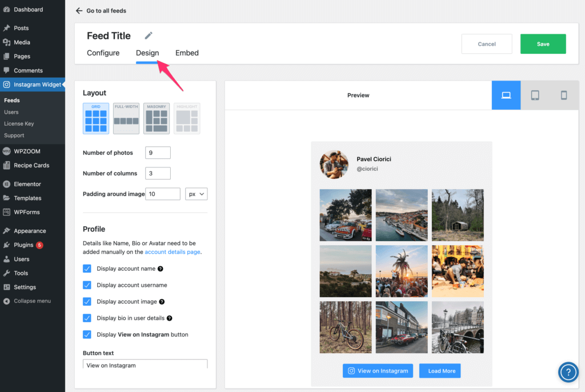Open the help question mark bubble
Screen dimensions: 585x392
click(568, 372)
